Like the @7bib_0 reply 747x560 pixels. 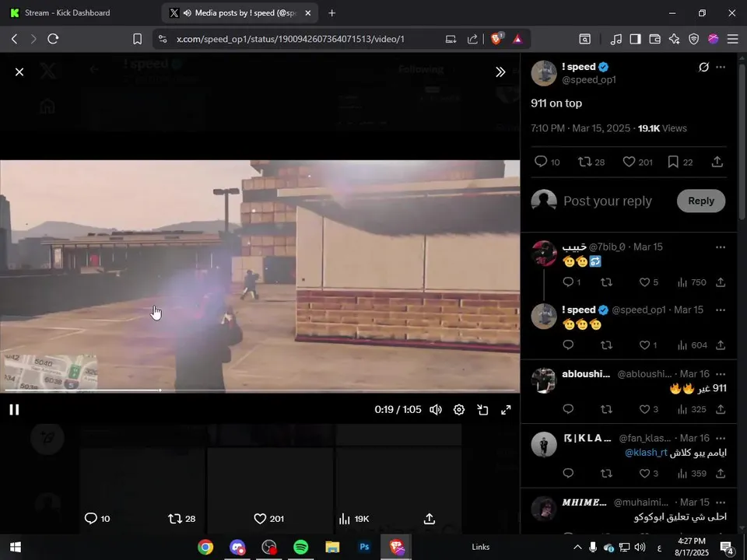tap(648, 282)
